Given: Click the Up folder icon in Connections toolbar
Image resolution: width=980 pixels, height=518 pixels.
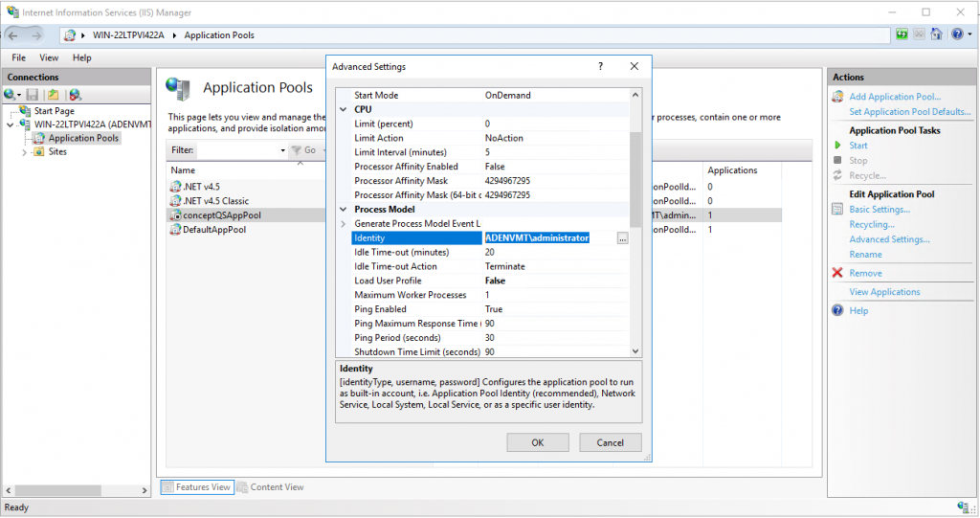Looking at the screenshot, I should click(54, 95).
